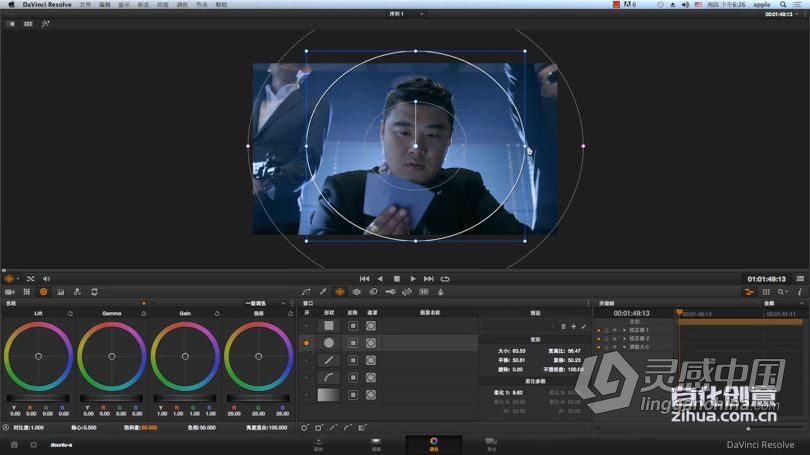Invert the circular window
This screenshot has width=810, height=455.
(x=353, y=343)
